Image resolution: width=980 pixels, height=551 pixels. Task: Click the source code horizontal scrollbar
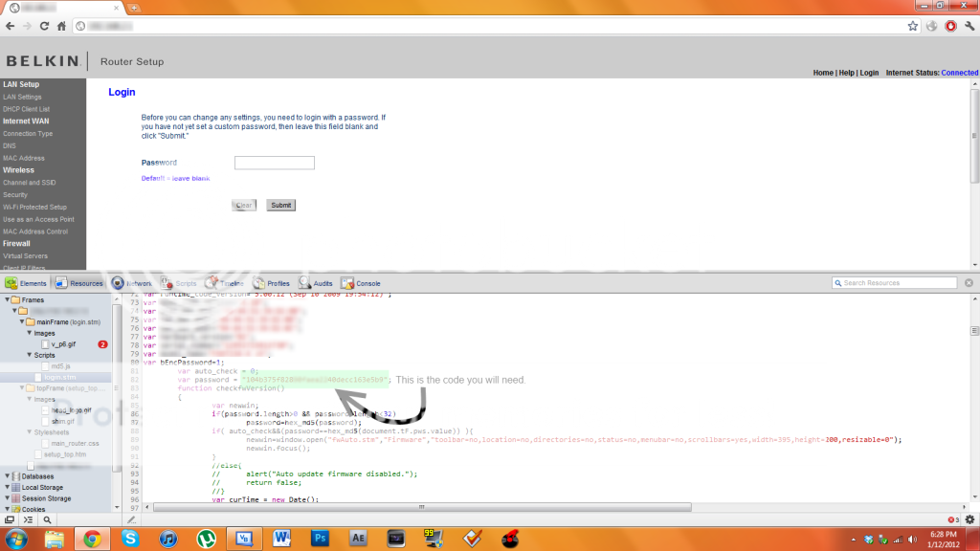[422, 507]
